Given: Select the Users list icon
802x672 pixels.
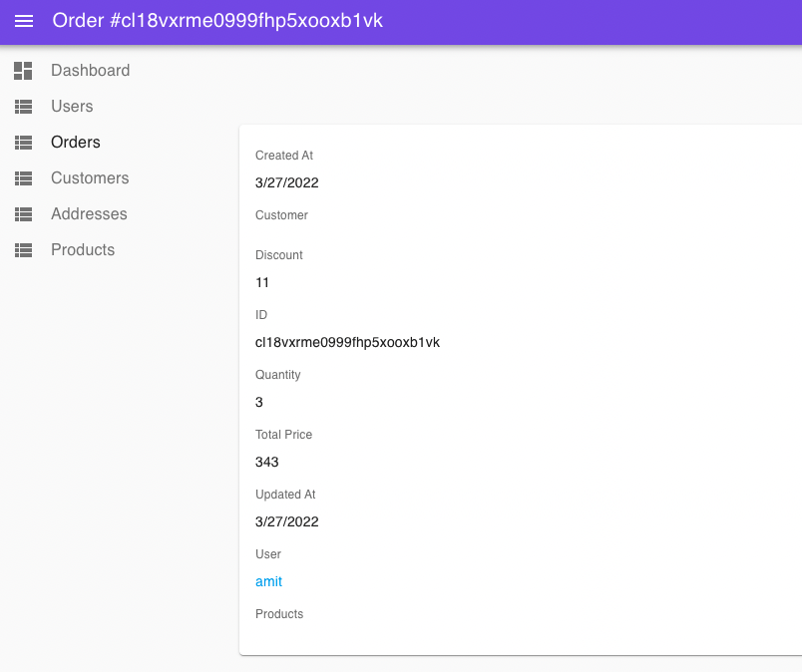Looking at the screenshot, I should pyautogui.click(x=22, y=106).
